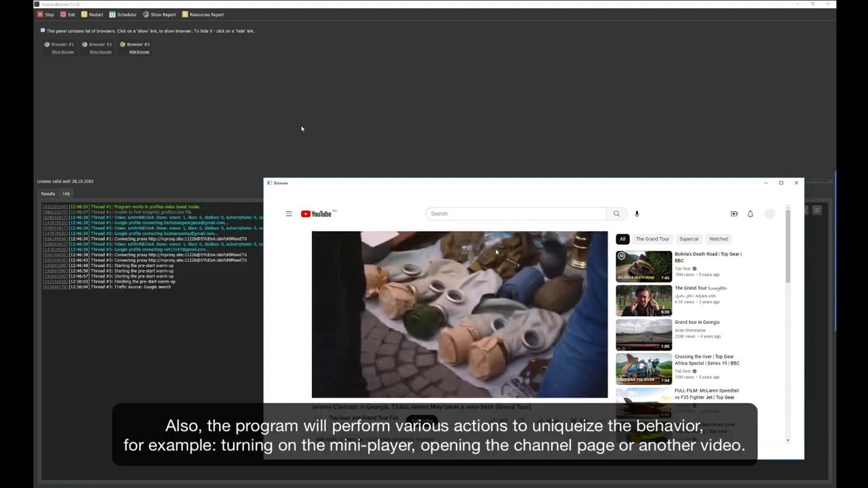The image size is (868, 488).
Task: Click info icon beside browsers panel description
Action: point(43,30)
